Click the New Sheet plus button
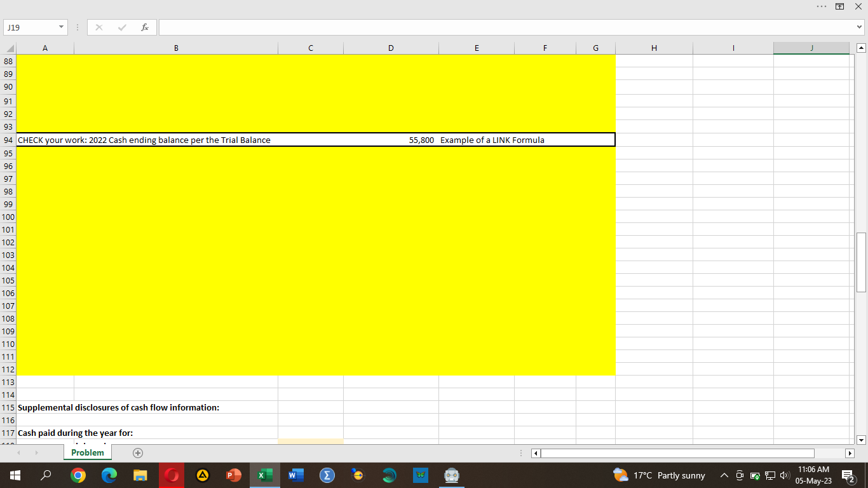 pos(137,452)
